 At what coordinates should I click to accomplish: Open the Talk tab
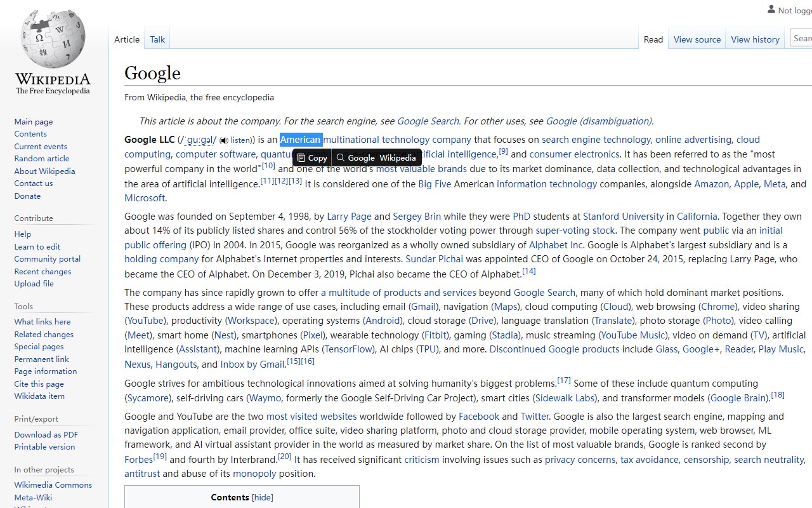(157, 39)
